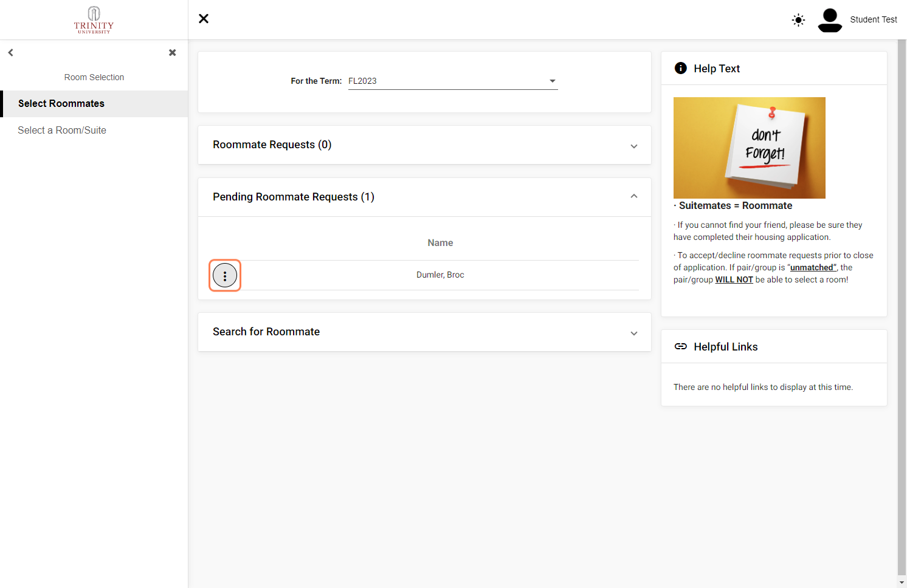Image resolution: width=907 pixels, height=588 pixels.
Task: Open Room Selection sidebar heading
Action: (94, 77)
